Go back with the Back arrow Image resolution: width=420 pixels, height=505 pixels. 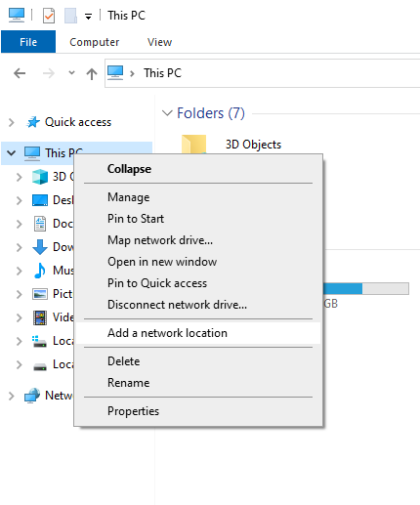[20, 73]
